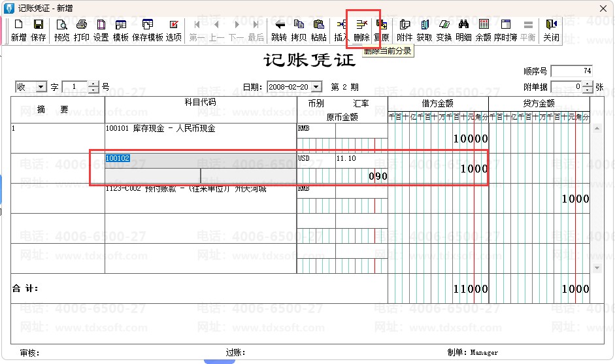Viewport: 615px width, 364px height.
Task: Click 插入 to insert an entry row
Action: tap(341, 30)
